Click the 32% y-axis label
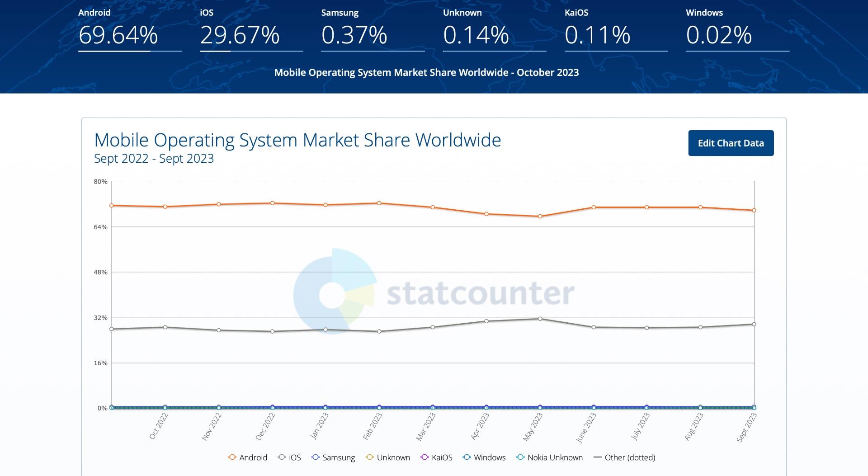This screenshot has height=476, width=868. click(x=101, y=318)
